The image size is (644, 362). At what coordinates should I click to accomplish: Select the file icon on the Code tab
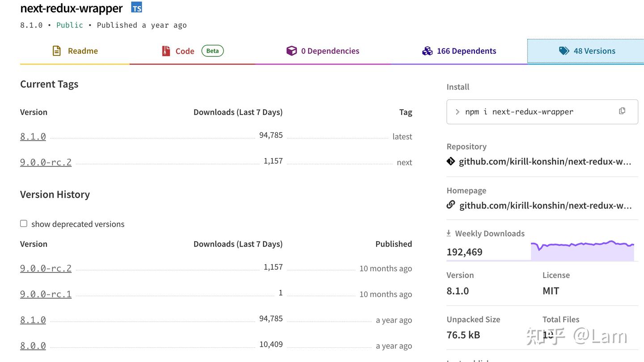click(x=165, y=51)
